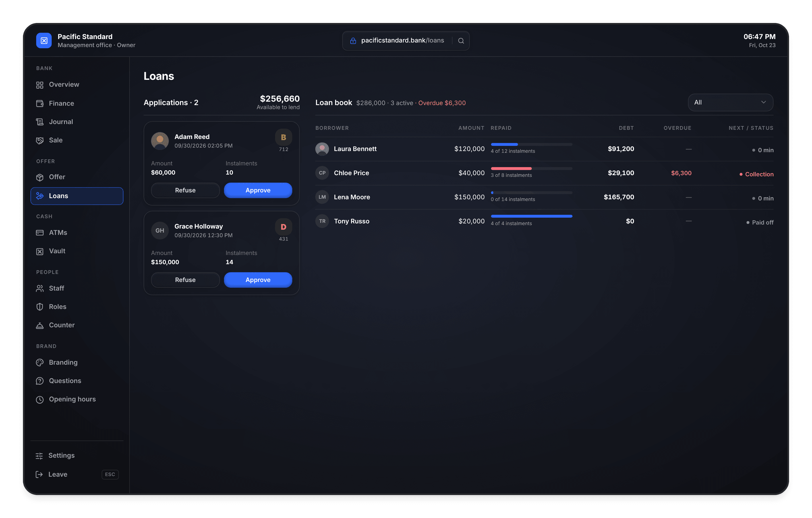Refuse Adam Reed's loan application
Viewport: 812px width, 518px height.
[185, 190]
